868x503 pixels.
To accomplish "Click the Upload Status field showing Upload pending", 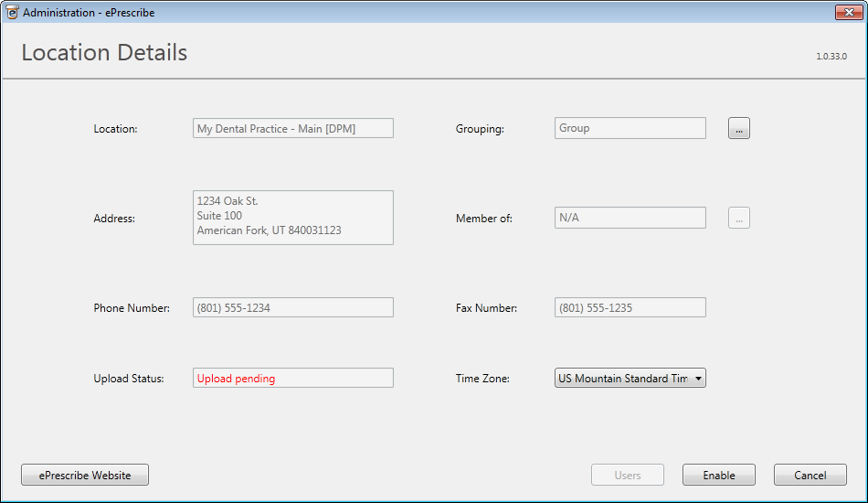I will (292, 379).
